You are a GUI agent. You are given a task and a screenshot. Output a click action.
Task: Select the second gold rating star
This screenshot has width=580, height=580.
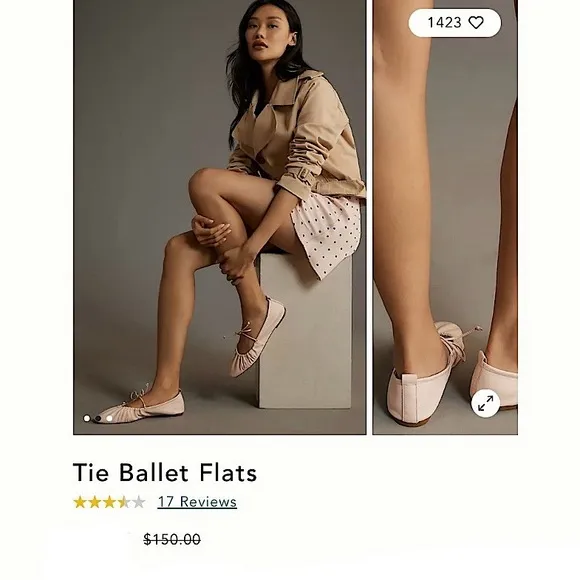[95, 502]
